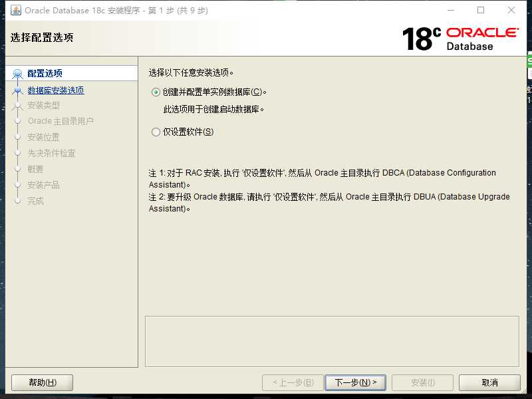Viewport: 532px width, 399px height.
Task: Click the 取消 button
Action: click(489, 383)
